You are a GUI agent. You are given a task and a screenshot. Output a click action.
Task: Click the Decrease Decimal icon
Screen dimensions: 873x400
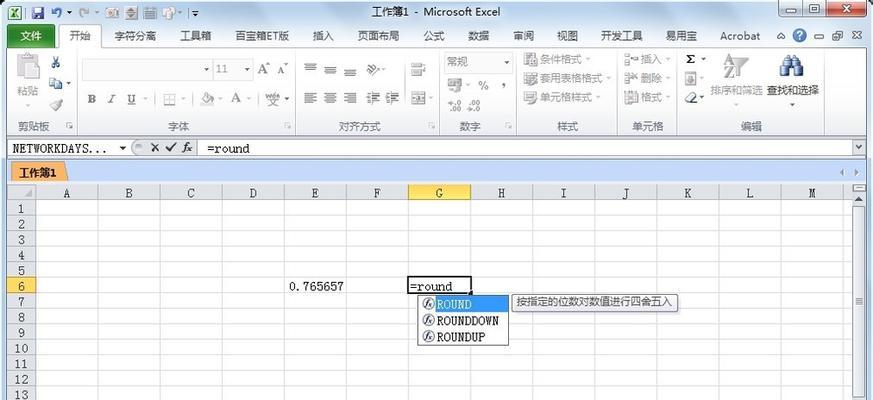pyautogui.click(x=474, y=106)
